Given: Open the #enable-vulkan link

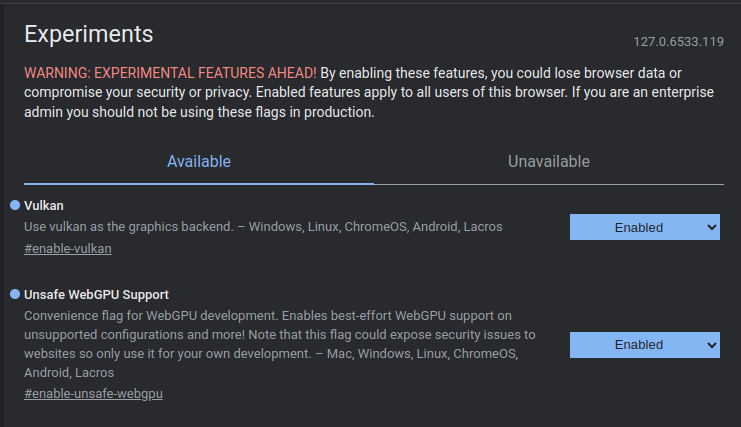Looking at the screenshot, I should [68, 249].
